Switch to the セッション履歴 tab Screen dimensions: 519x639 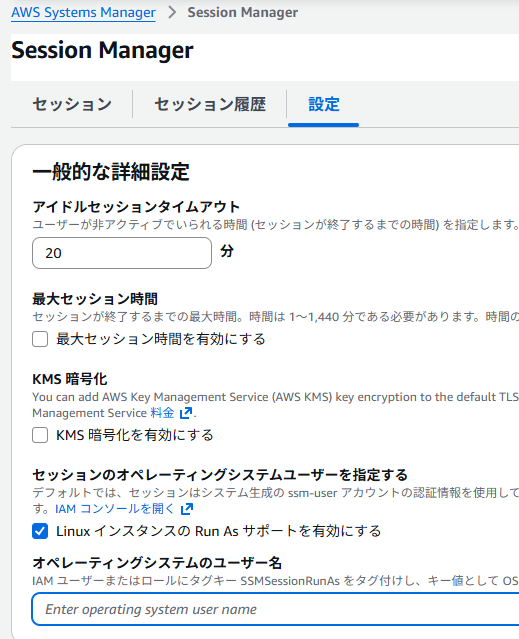coord(210,104)
